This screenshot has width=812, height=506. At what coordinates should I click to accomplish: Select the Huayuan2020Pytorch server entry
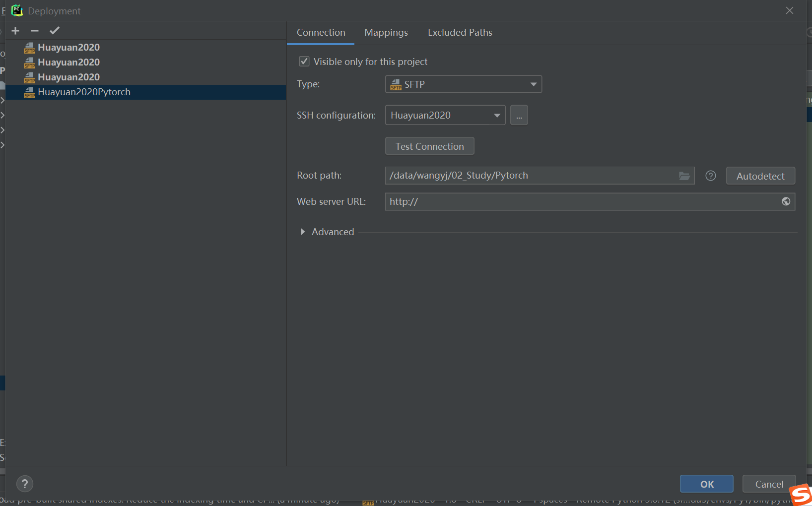pyautogui.click(x=145, y=92)
